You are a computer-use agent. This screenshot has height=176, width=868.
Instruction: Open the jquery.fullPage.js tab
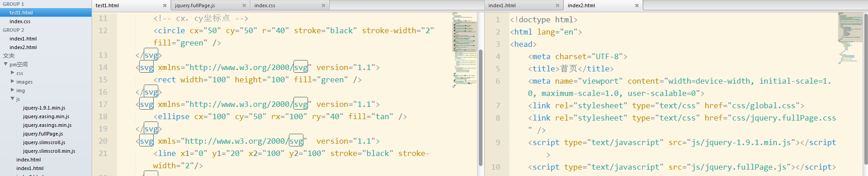pos(211,5)
